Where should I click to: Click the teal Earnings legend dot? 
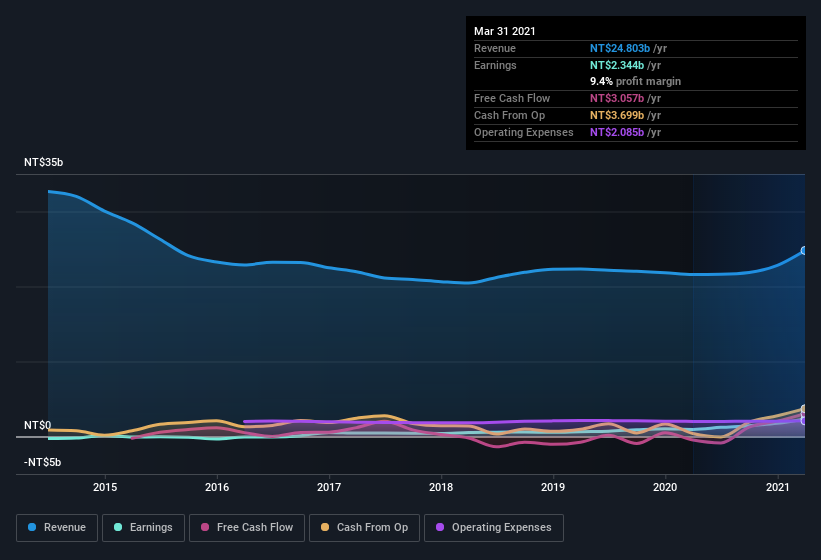point(118,528)
